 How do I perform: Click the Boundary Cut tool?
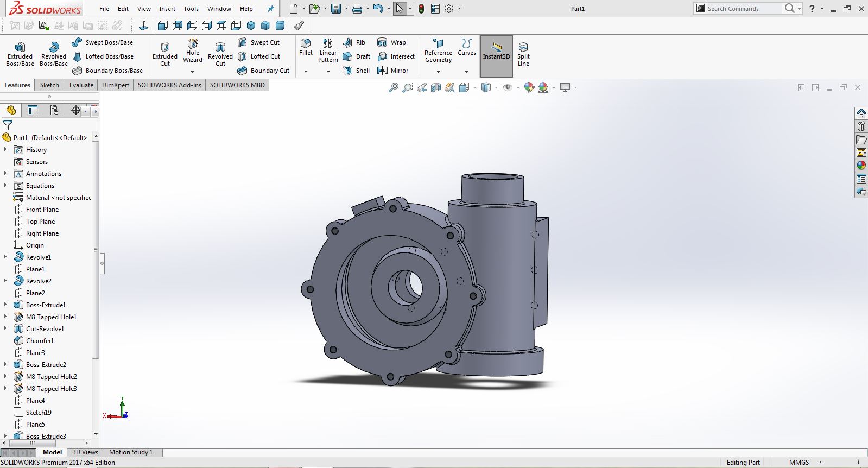[264, 71]
